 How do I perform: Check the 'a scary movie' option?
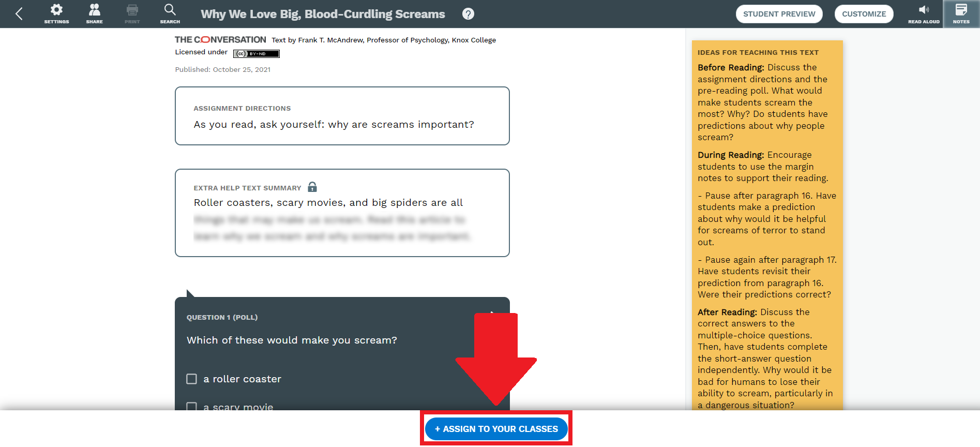[x=192, y=407]
